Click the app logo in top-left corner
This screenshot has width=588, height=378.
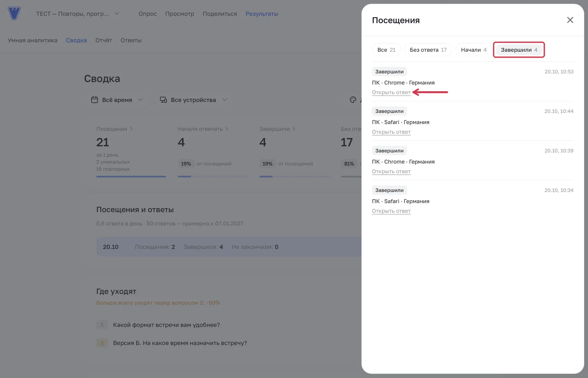tap(14, 13)
